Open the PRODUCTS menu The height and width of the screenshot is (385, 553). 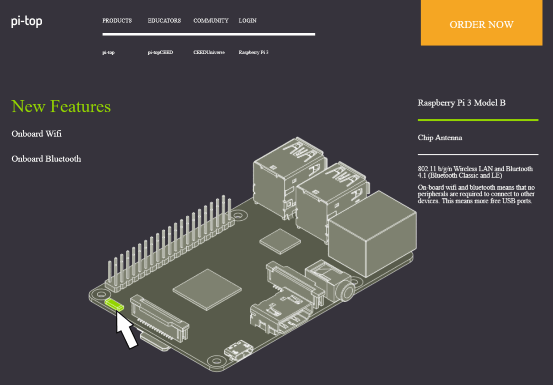[x=117, y=21]
